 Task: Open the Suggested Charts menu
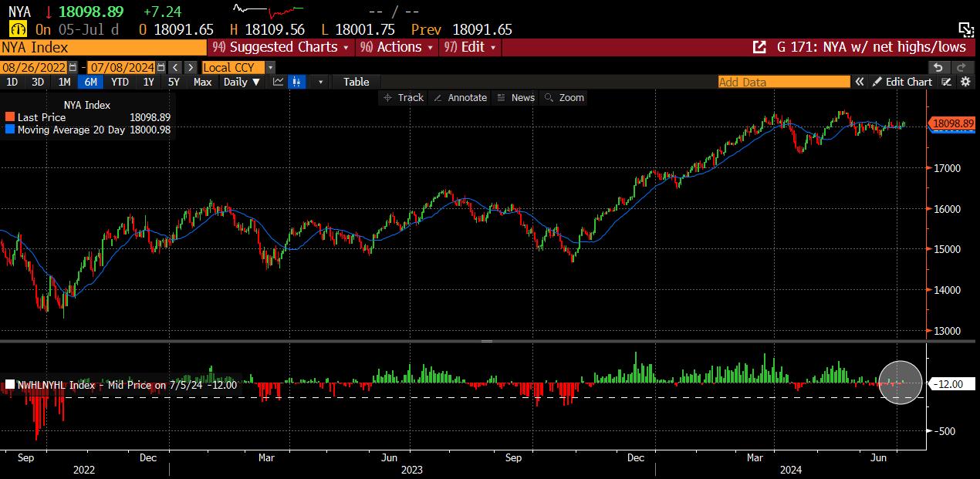281,47
